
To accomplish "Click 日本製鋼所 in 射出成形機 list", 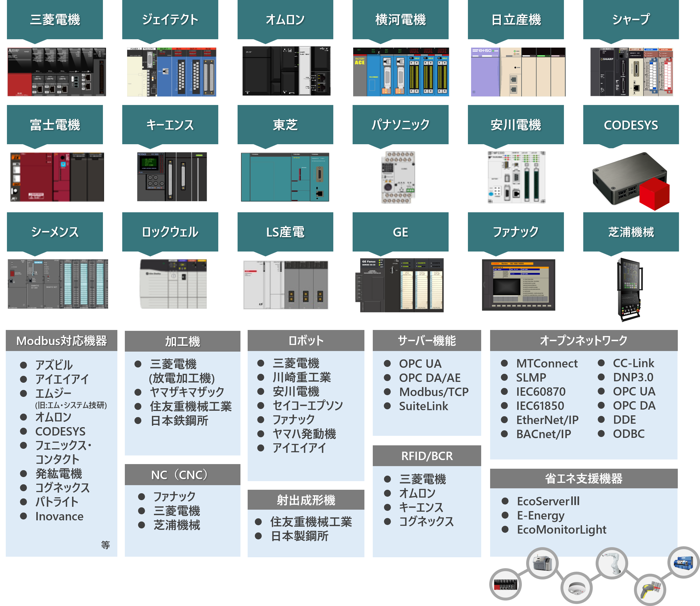I will click(x=300, y=536).
